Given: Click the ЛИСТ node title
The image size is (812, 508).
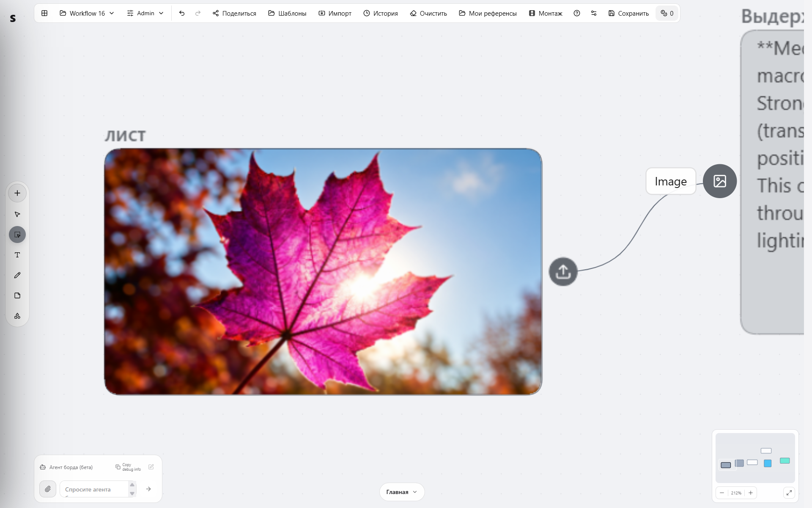Looking at the screenshot, I should tap(125, 136).
